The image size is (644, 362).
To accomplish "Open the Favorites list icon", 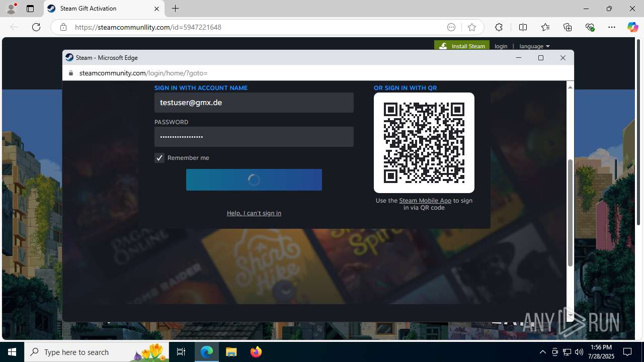I will [545, 27].
